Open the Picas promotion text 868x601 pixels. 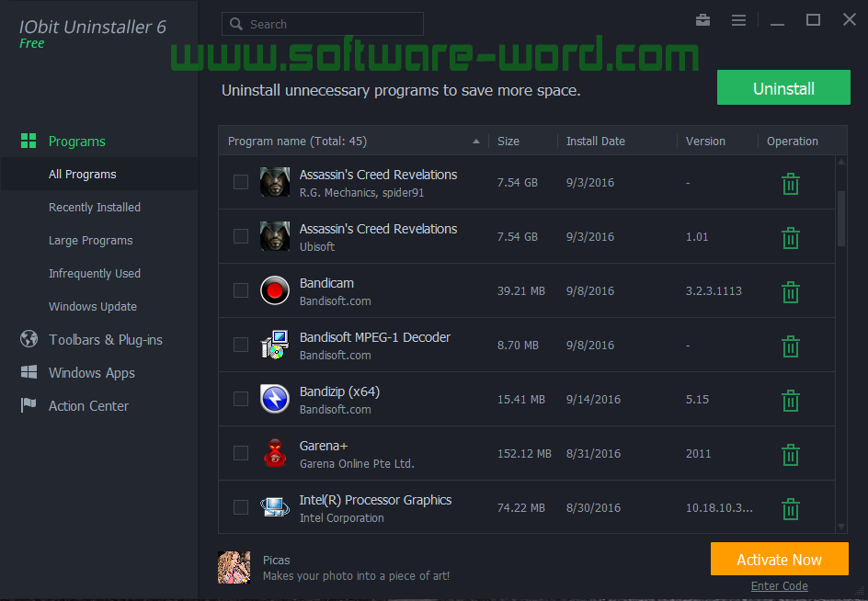[356, 568]
